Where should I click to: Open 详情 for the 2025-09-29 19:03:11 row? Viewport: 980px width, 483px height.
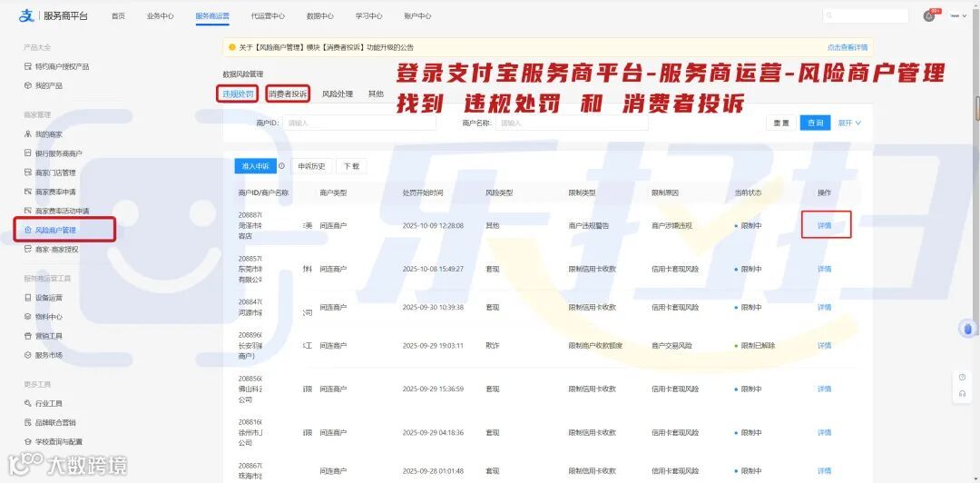click(824, 345)
